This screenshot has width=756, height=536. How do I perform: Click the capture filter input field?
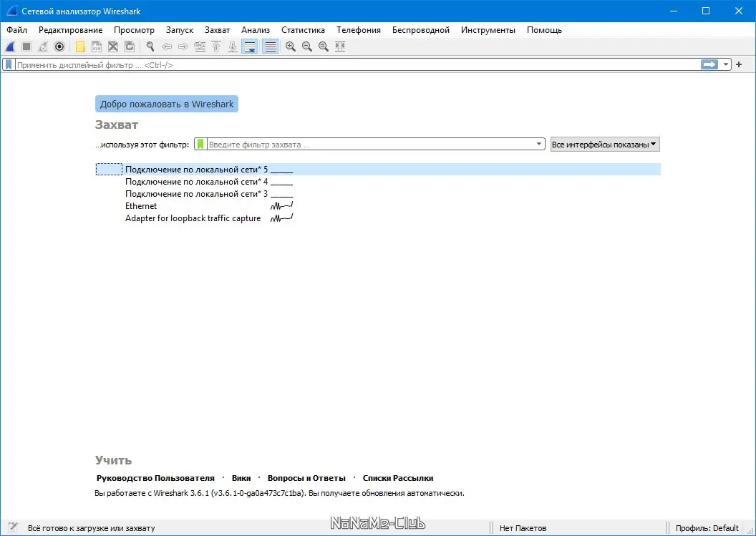[x=370, y=144]
